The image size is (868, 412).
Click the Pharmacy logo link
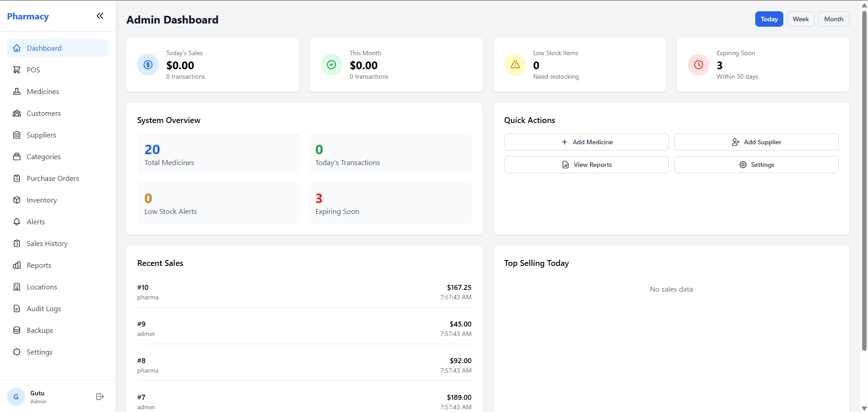point(28,16)
